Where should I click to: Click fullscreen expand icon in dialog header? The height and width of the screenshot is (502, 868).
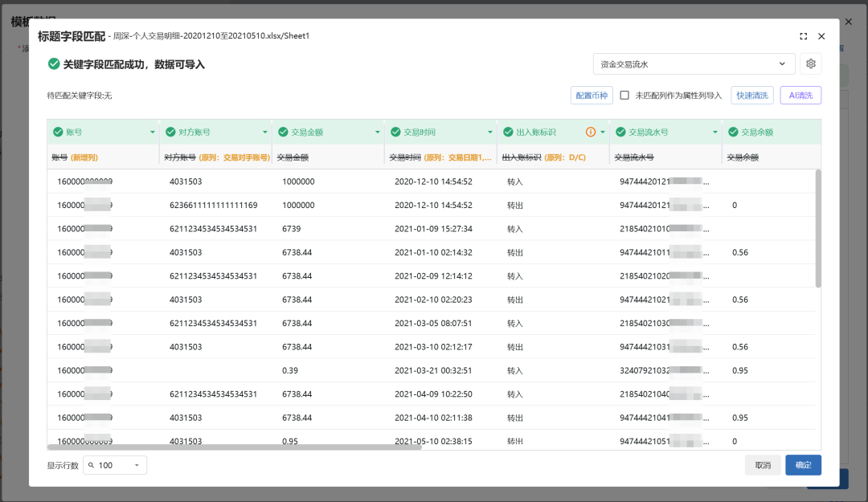coord(803,36)
